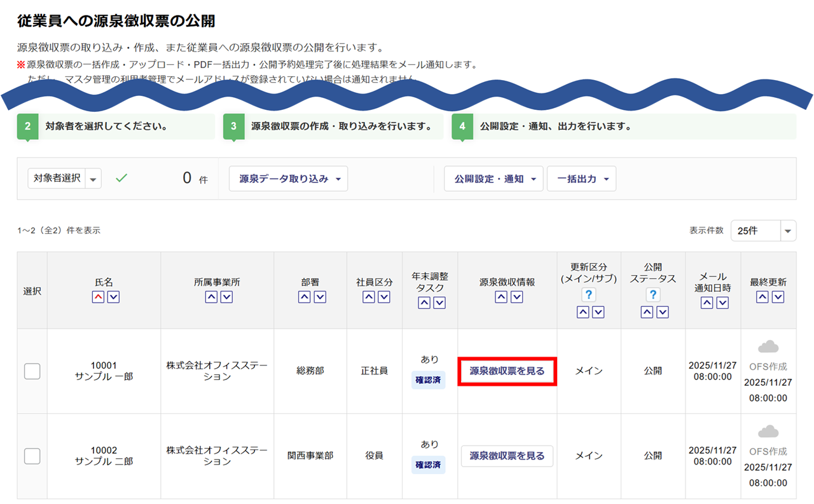Sort 年末調整タスク column descending
This screenshot has width=814, height=504.
click(439, 303)
